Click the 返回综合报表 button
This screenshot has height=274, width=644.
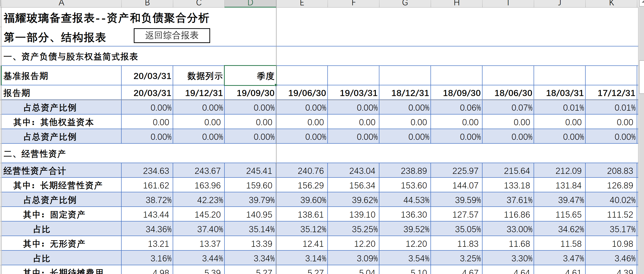(x=172, y=35)
